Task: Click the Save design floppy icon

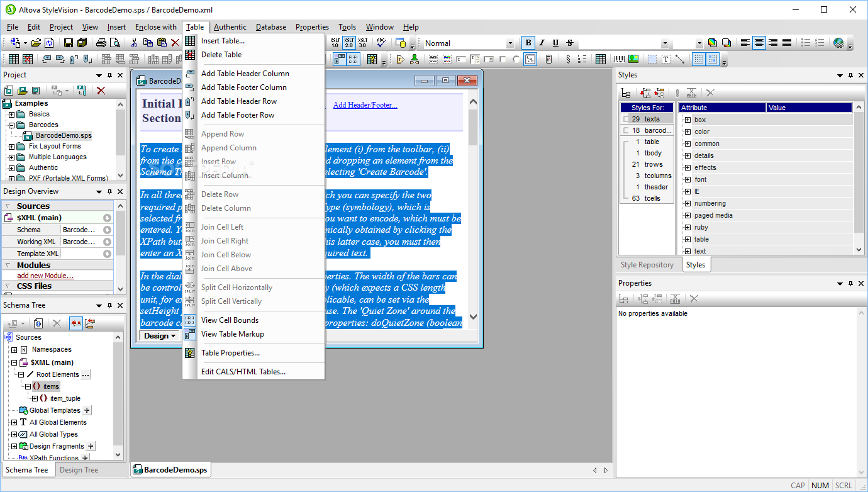Action: [x=69, y=43]
